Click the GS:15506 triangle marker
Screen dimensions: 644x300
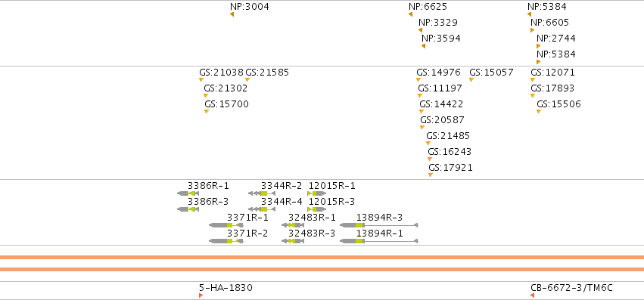pos(539,112)
